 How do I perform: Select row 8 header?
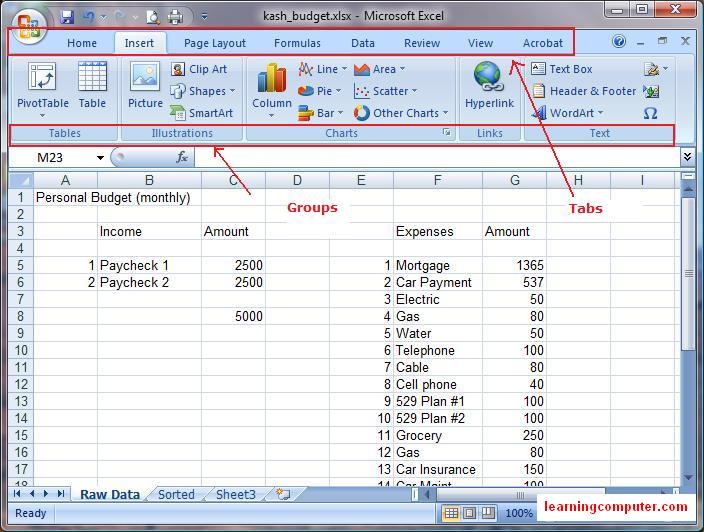(x=21, y=317)
